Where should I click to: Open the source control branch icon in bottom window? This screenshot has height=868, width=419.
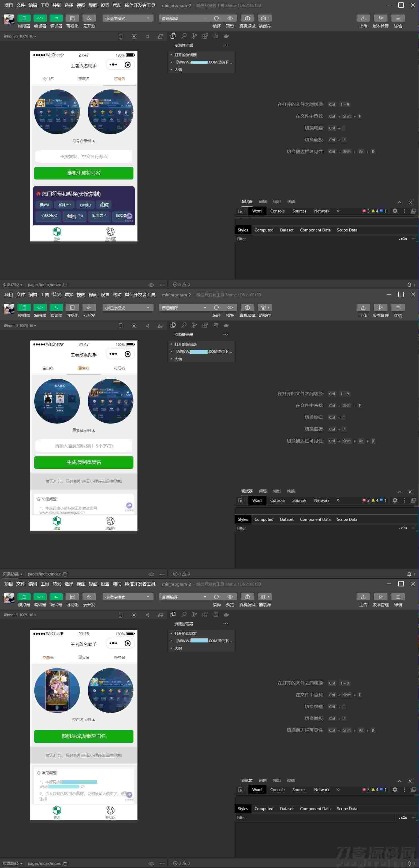tap(194, 615)
